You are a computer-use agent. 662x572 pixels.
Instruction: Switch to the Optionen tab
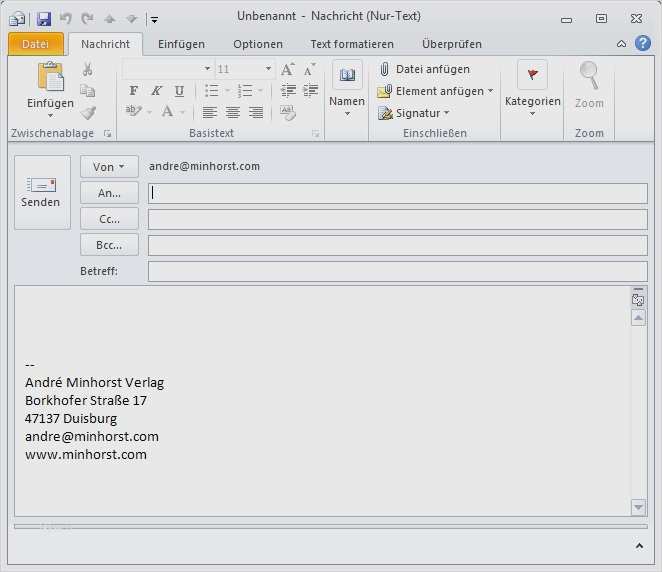[x=258, y=44]
